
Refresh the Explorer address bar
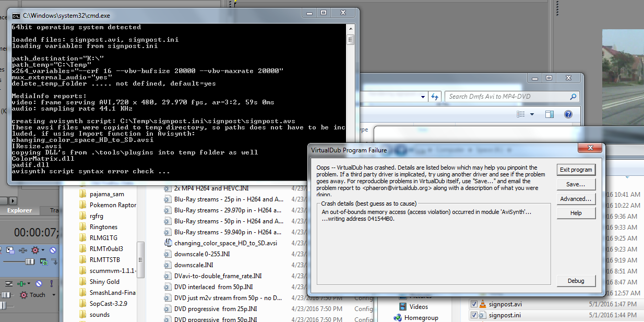pos(435,97)
